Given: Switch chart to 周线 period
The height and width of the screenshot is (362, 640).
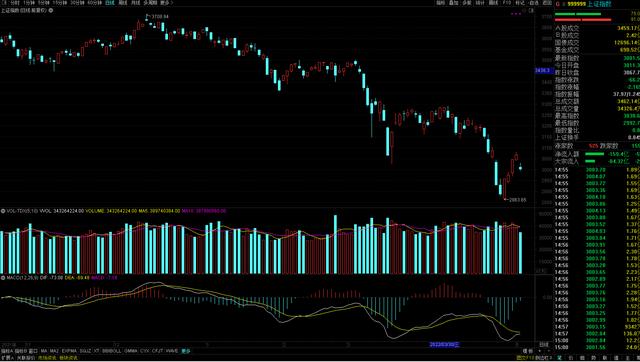Looking at the screenshot, I should 123,3.
